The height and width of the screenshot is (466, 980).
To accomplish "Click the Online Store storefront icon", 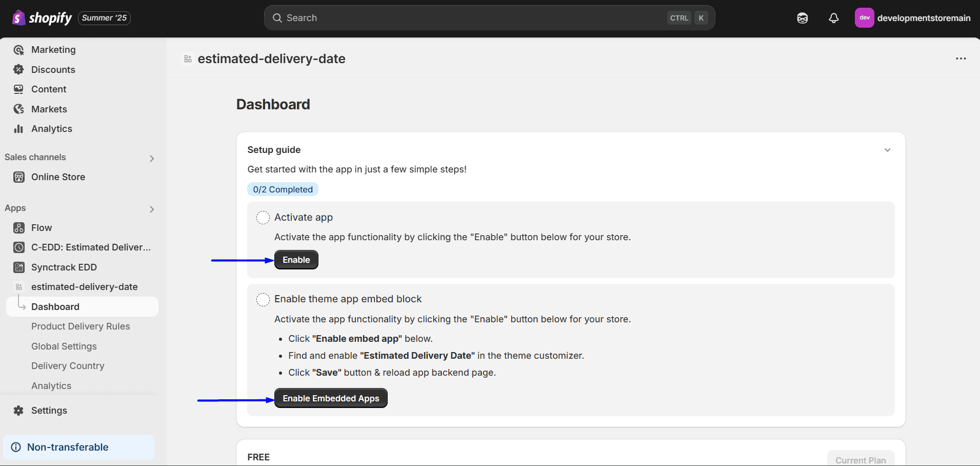I will [19, 177].
